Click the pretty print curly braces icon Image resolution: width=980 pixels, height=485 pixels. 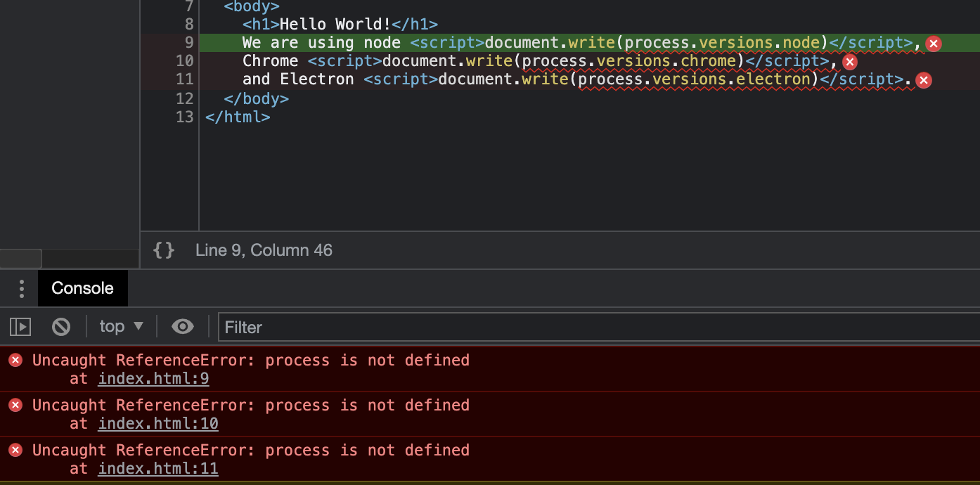point(164,250)
